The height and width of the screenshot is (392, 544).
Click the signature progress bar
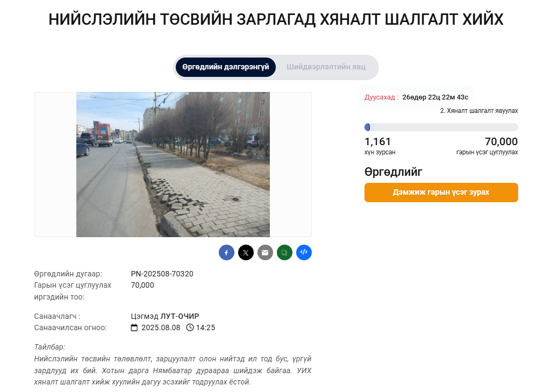point(441,127)
